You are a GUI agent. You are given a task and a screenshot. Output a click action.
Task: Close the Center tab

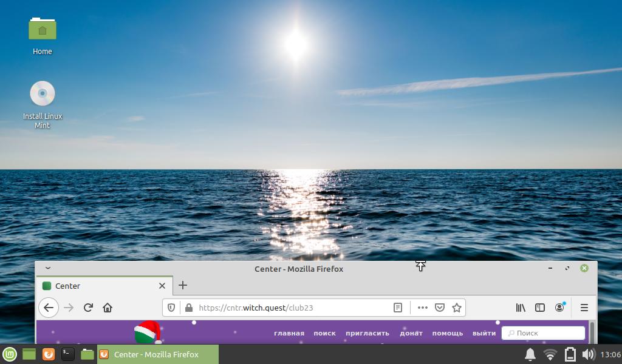[x=162, y=286]
